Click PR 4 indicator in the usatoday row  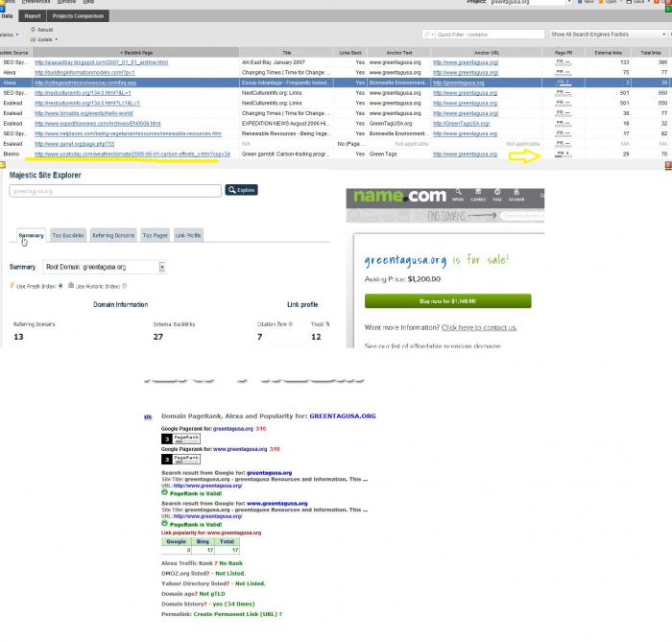(564, 154)
